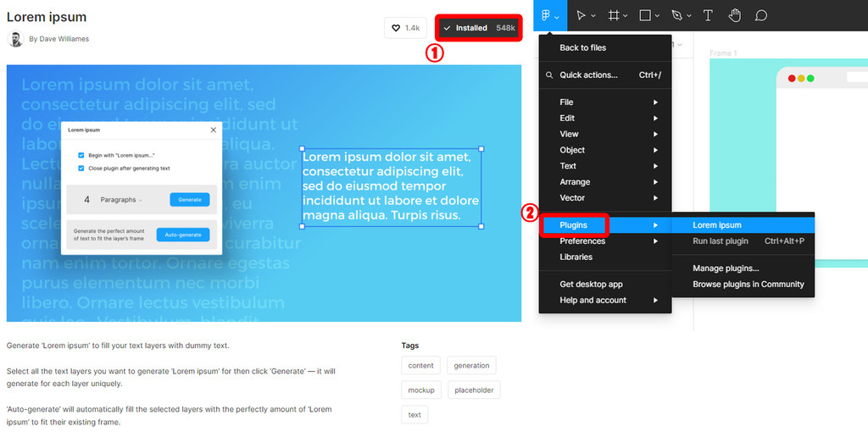Select the Hand tool
Viewport: 868px width, 437px height.
(735, 15)
